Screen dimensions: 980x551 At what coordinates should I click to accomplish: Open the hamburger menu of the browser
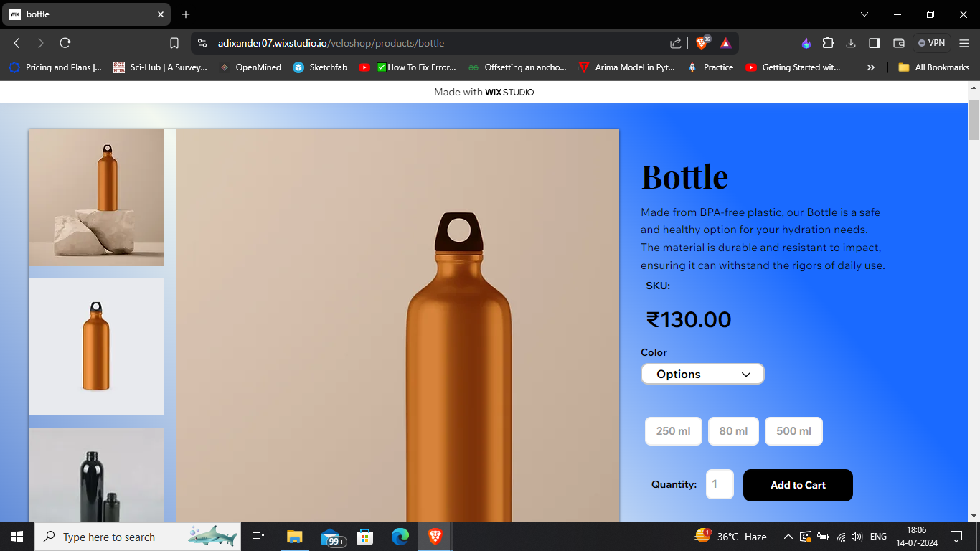(x=963, y=42)
